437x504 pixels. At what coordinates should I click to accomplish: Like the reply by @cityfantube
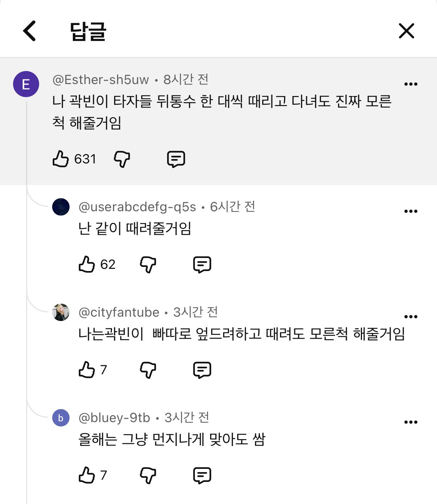[87, 370]
